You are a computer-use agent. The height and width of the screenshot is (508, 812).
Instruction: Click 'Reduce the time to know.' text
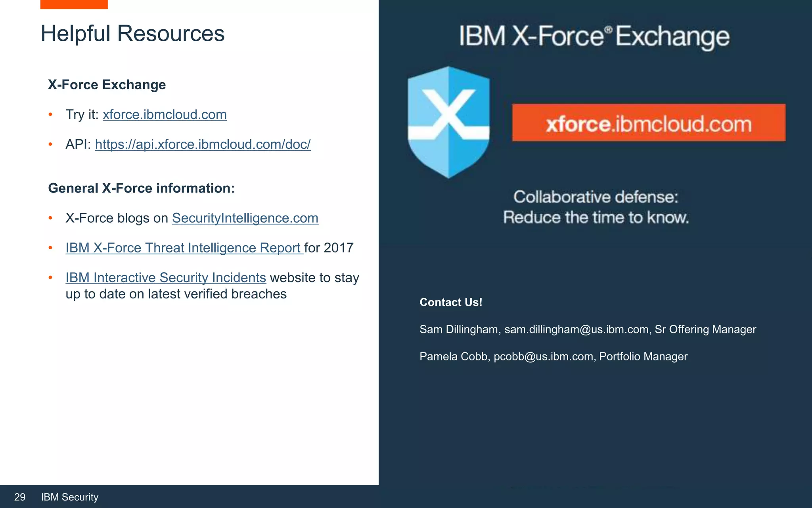click(x=596, y=217)
